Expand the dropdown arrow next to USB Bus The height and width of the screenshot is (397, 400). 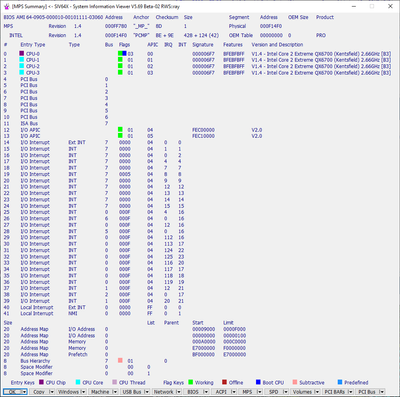(x=147, y=392)
